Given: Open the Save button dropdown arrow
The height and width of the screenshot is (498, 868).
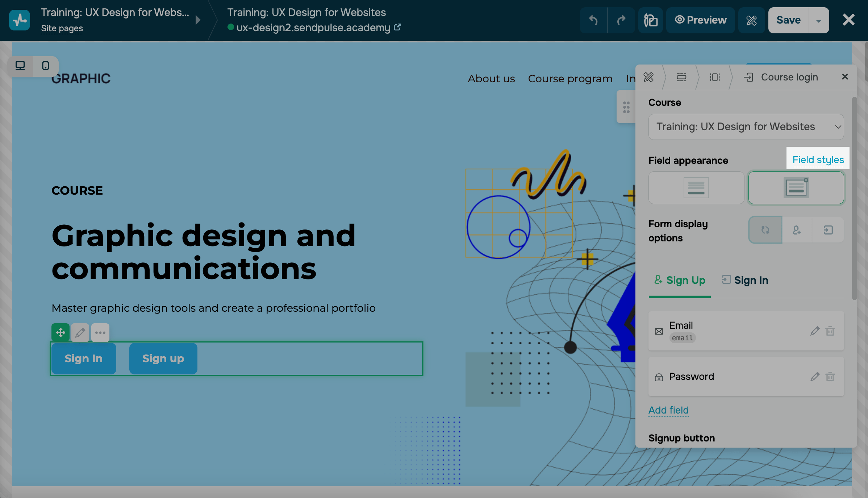Looking at the screenshot, I should (819, 20).
